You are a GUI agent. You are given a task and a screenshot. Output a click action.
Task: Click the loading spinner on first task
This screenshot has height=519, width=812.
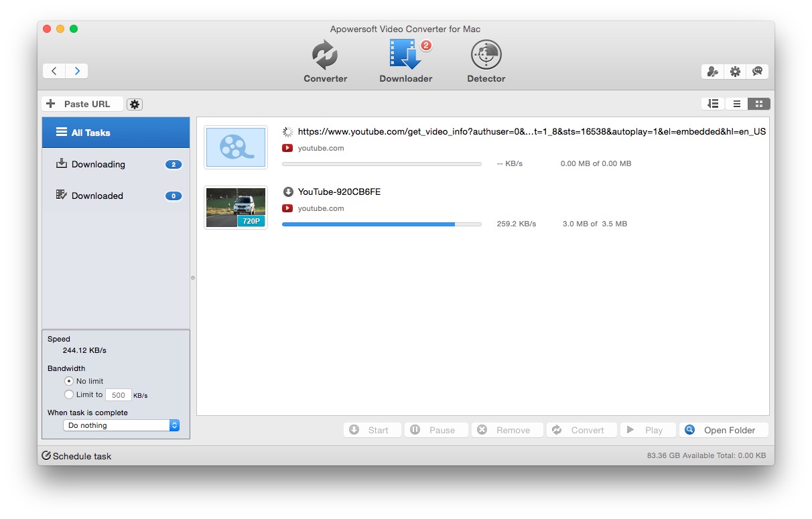tap(288, 132)
